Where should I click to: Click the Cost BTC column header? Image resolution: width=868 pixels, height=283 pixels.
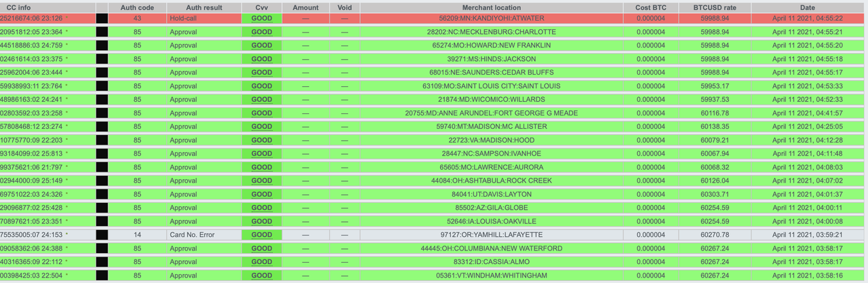(x=650, y=7)
